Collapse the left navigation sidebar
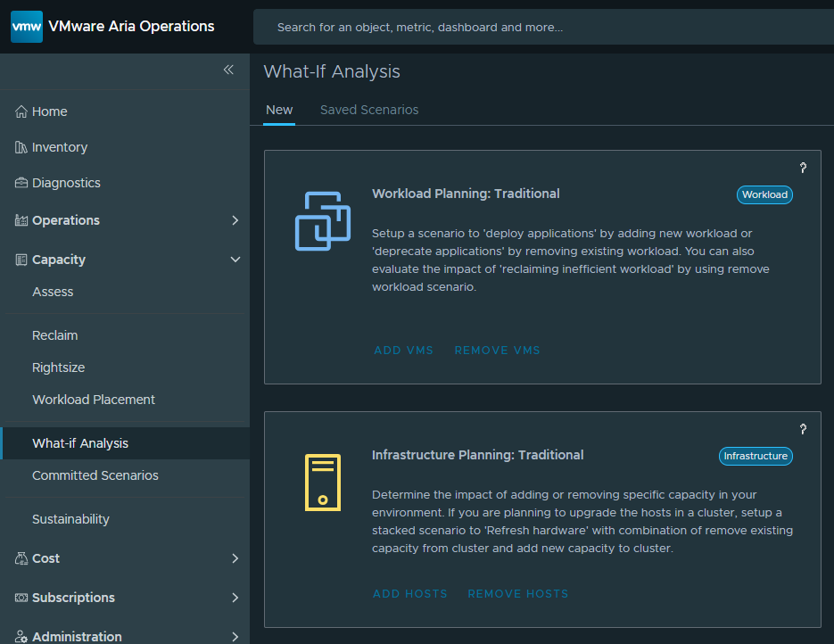Screen dimensions: 834x644 pos(228,70)
